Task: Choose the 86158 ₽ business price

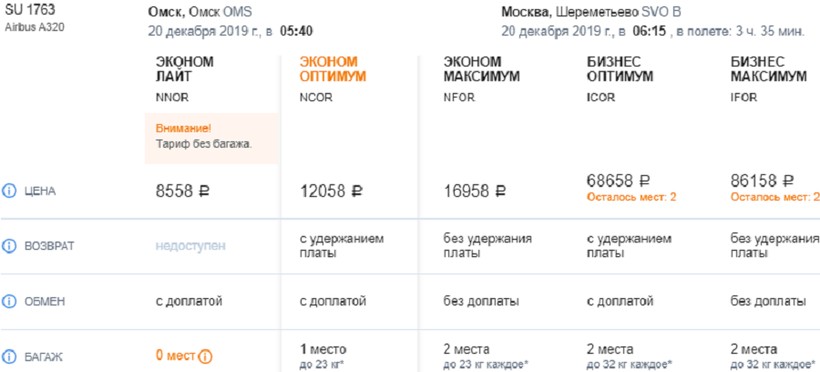Action: pyautogui.click(x=762, y=181)
